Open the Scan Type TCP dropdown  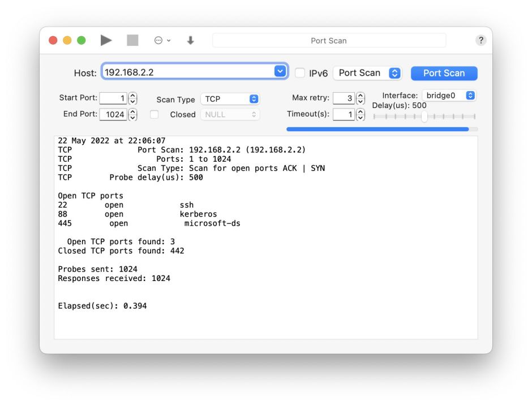(x=230, y=99)
